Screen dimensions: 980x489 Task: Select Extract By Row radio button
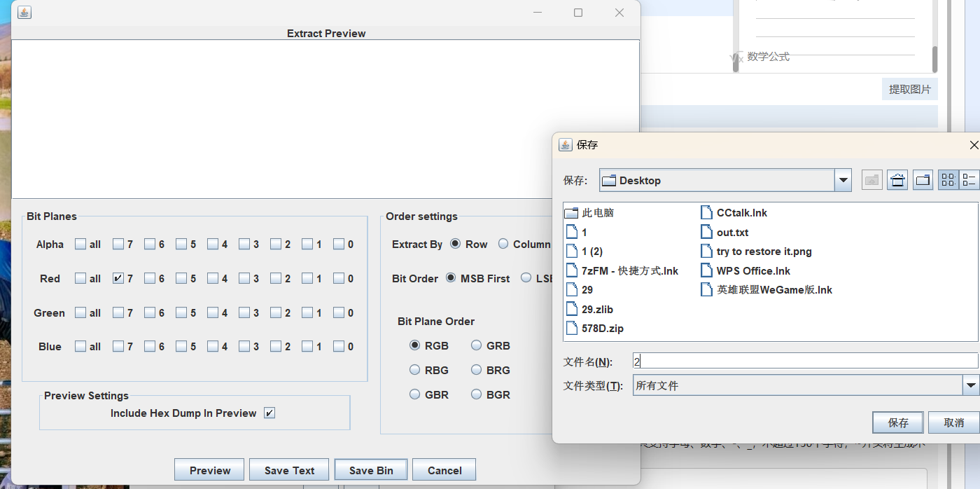(455, 244)
